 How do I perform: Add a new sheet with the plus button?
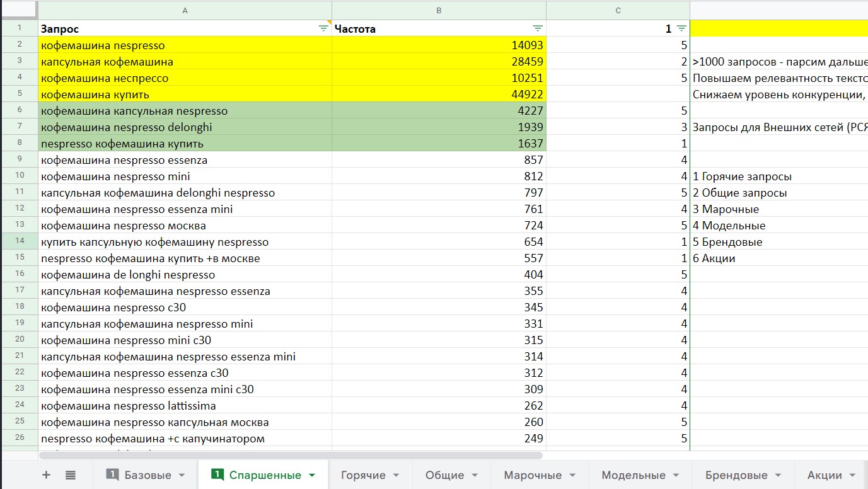pos(46,475)
